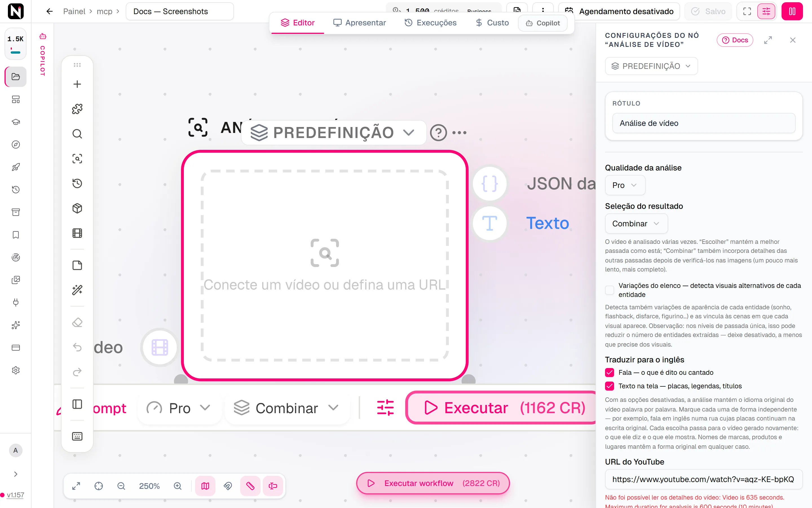The image size is (812, 508).
Task: Open the Pro quality dropdown on node bar
Action: (x=179, y=408)
